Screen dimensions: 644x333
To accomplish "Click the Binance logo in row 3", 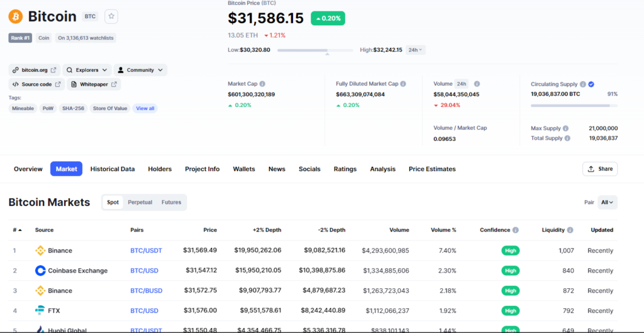I will click(40, 291).
